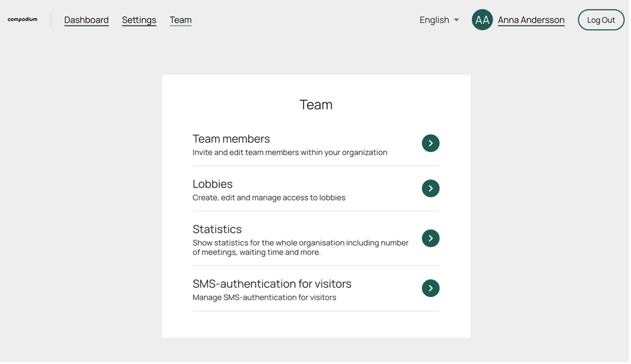
Task: Click 'Invite and edit team members' description
Action: click(291, 153)
